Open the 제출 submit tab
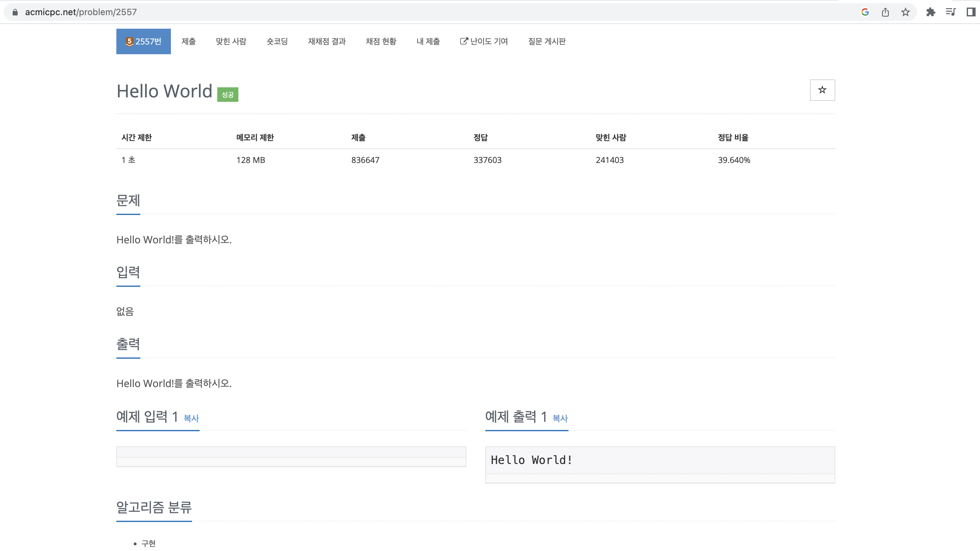Viewport: 980px width, 551px height. (188, 41)
